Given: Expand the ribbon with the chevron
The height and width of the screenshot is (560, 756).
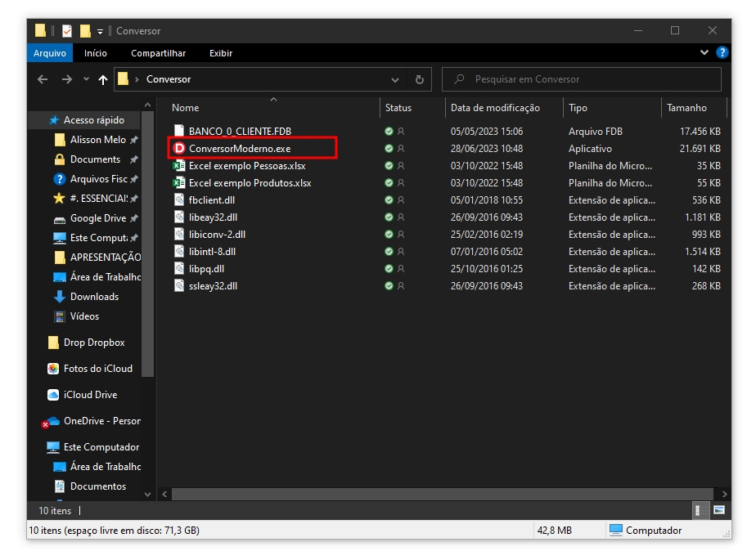Looking at the screenshot, I should click(705, 52).
